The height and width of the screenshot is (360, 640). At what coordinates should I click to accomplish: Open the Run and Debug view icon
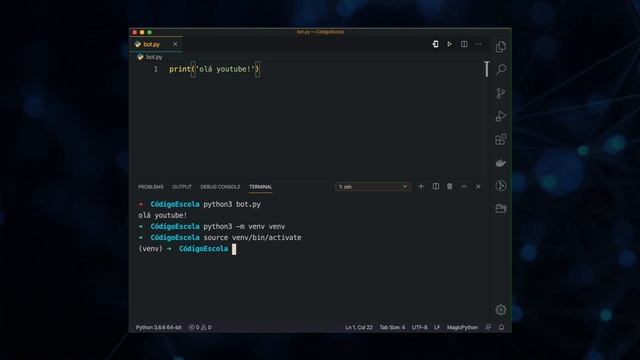tap(501, 116)
